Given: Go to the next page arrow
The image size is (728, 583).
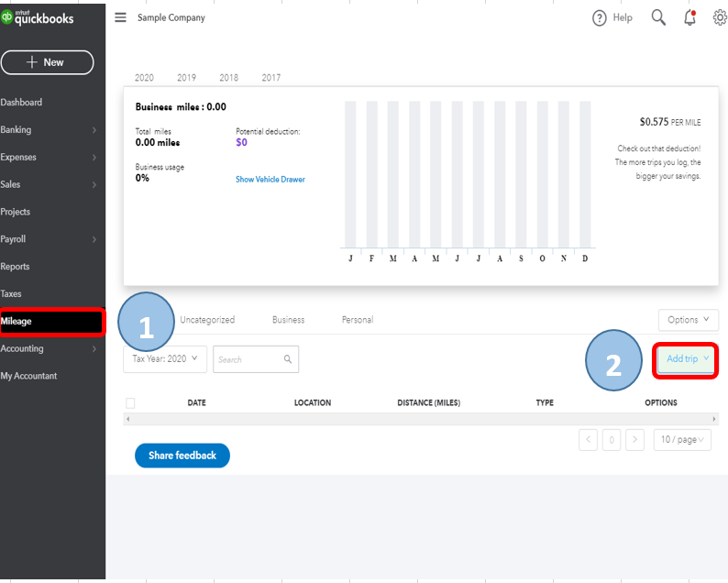Looking at the screenshot, I should tap(634, 440).
